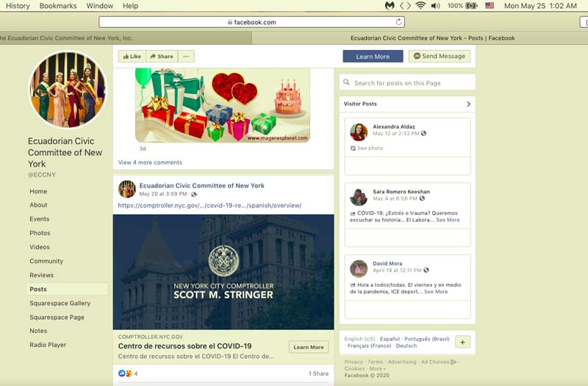
Task: Click the globe audience icon on the May 20 post
Action: [x=194, y=194]
